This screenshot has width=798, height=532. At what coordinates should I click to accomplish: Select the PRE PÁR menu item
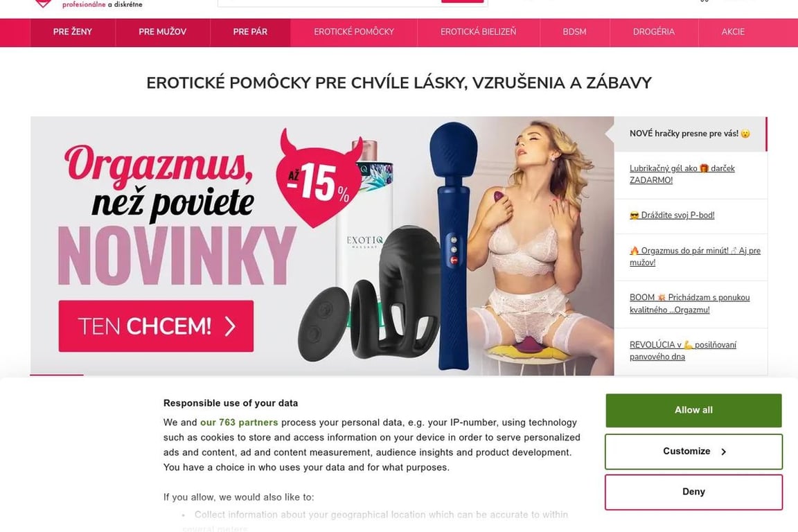[x=250, y=32]
